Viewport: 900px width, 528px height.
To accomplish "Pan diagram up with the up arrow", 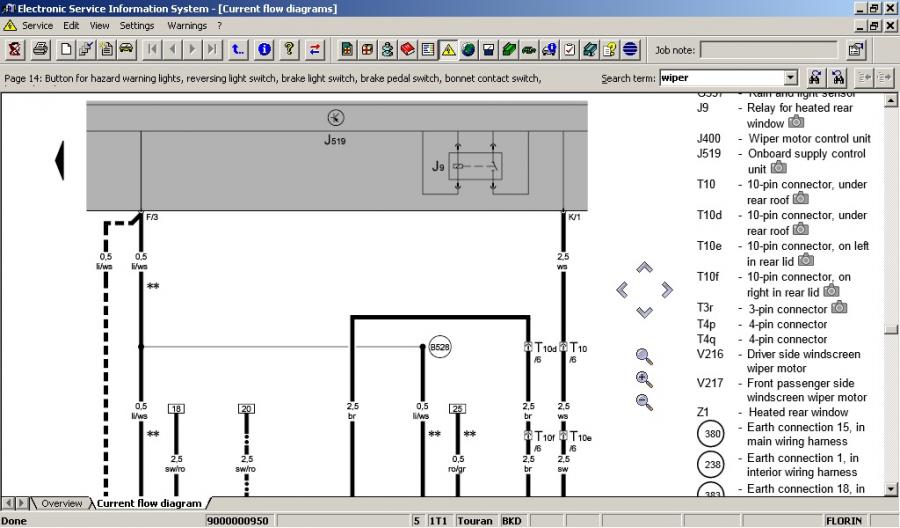I will [645, 268].
